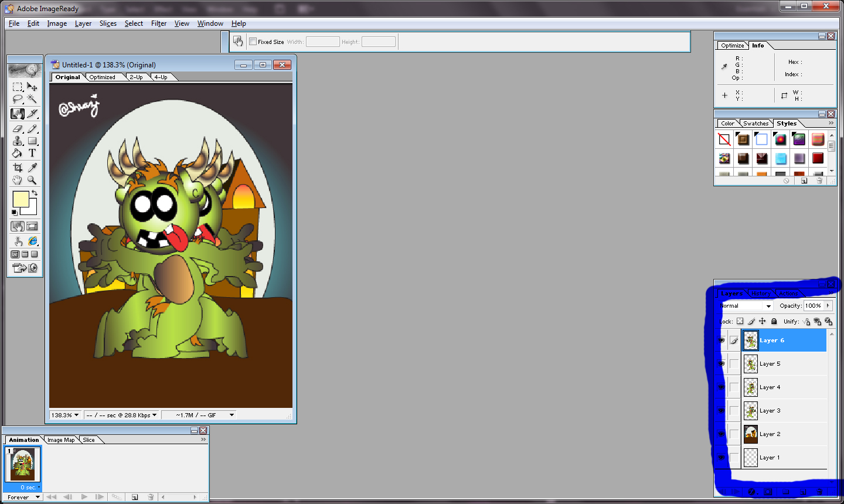Open the Forever looping dropdown
The height and width of the screenshot is (504, 844).
click(x=23, y=497)
